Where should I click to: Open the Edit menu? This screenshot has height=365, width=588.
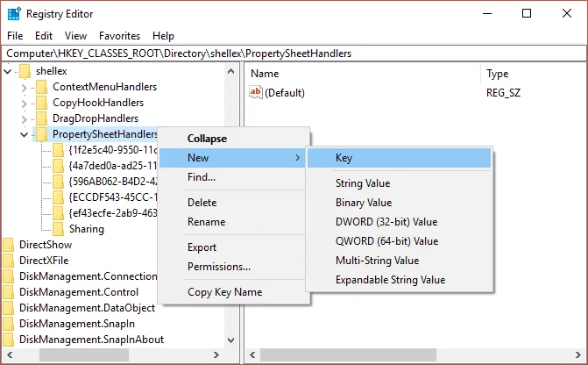[44, 36]
